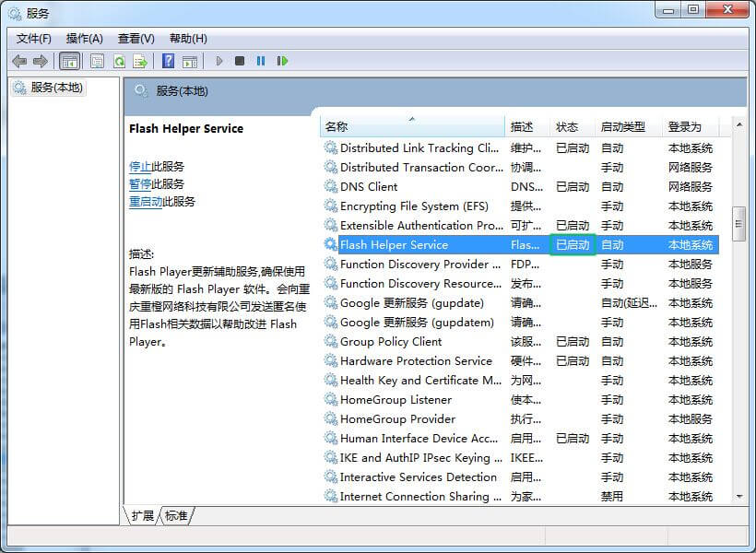This screenshot has width=756, height=553.
Task: Click the 停止 link to stop service
Action: tap(140, 167)
